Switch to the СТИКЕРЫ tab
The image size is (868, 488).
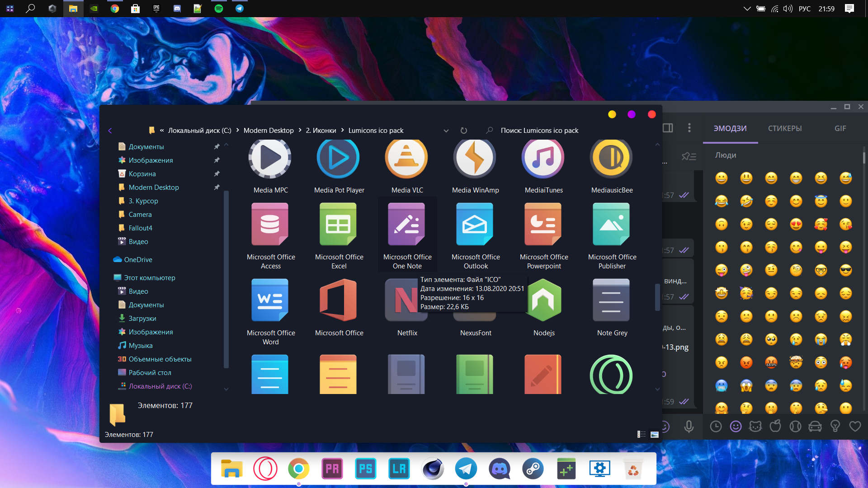click(785, 128)
